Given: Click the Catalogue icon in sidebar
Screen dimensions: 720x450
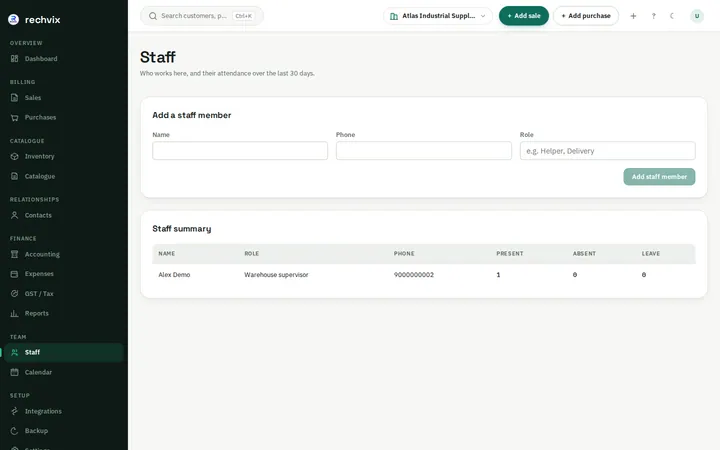Looking at the screenshot, I should (x=15, y=176).
